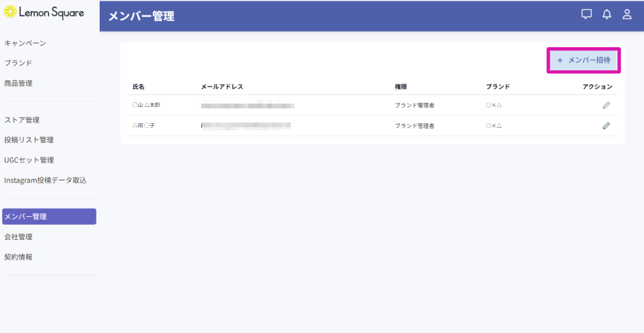Open the user profile icon

pos(627,14)
